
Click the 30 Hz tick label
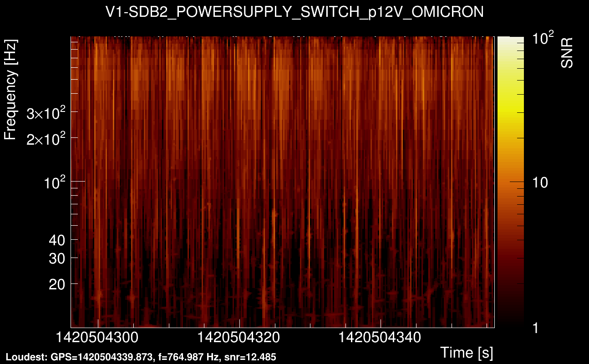(57, 258)
